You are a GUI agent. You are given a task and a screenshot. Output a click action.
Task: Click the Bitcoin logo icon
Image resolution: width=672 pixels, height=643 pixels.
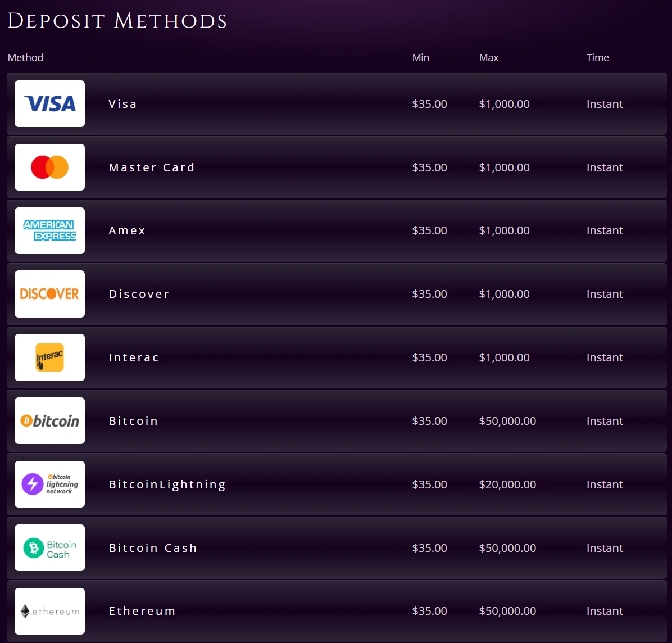49,421
